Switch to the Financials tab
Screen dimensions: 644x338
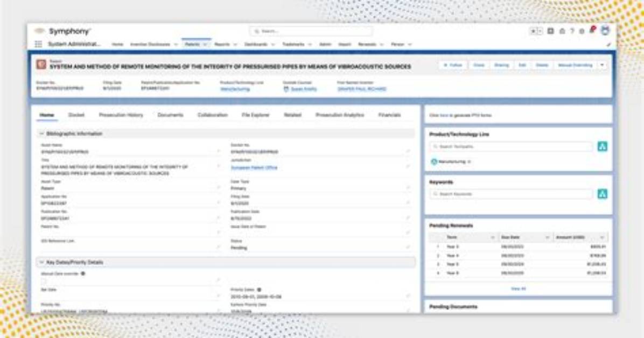pyautogui.click(x=389, y=115)
